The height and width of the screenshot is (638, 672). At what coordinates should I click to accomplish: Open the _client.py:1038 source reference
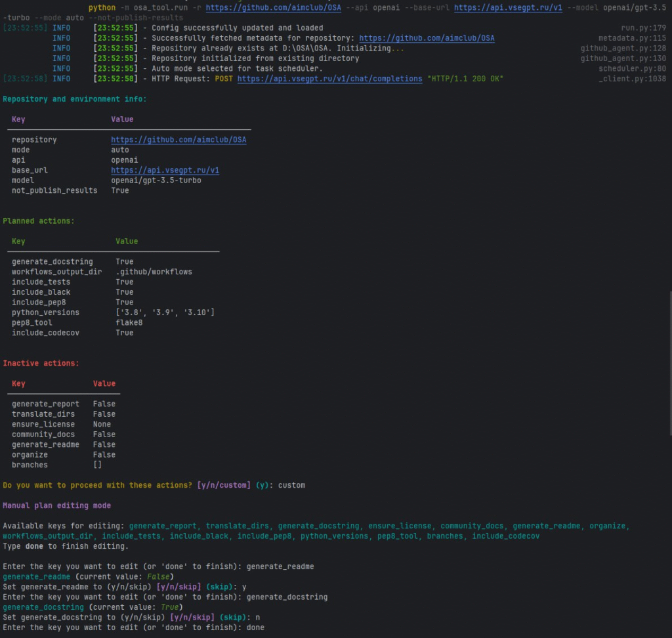pyautogui.click(x=632, y=79)
